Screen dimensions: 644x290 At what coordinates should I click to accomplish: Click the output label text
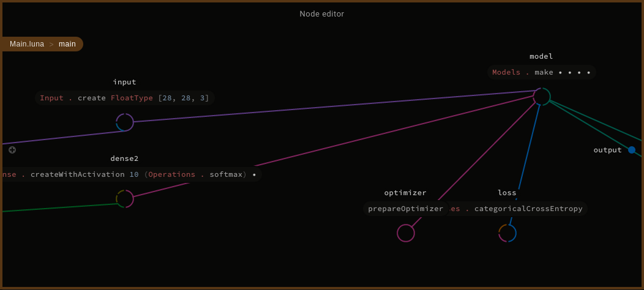[607, 150]
